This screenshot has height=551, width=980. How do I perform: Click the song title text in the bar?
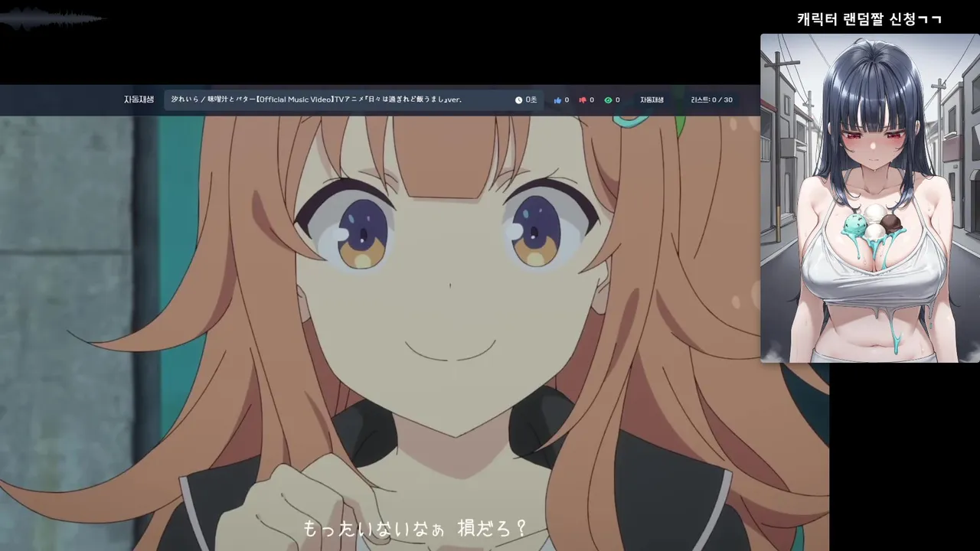pyautogui.click(x=316, y=99)
